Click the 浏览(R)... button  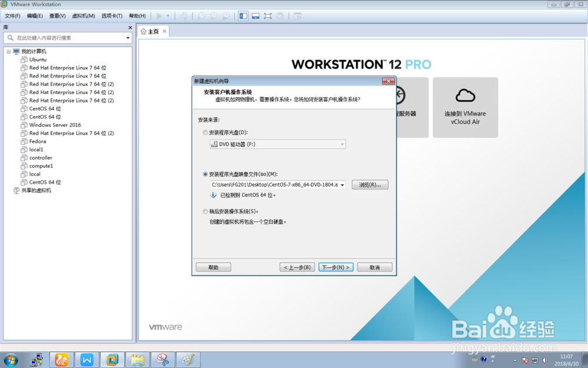click(x=370, y=185)
